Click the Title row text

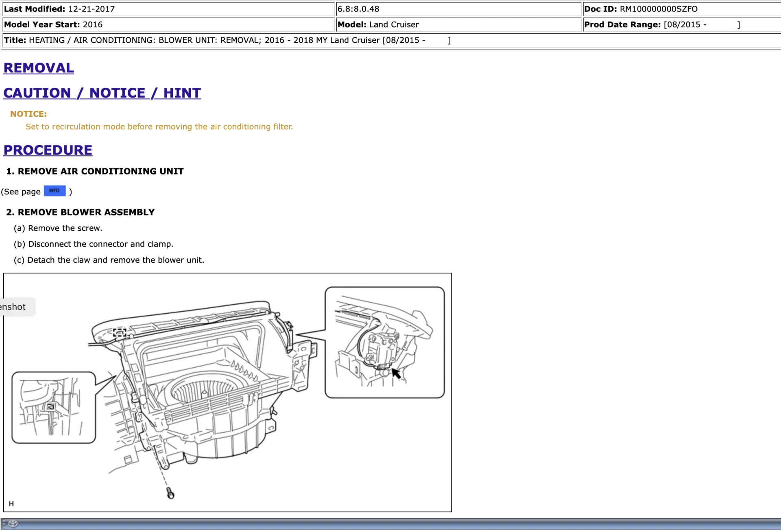pos(227,40)
